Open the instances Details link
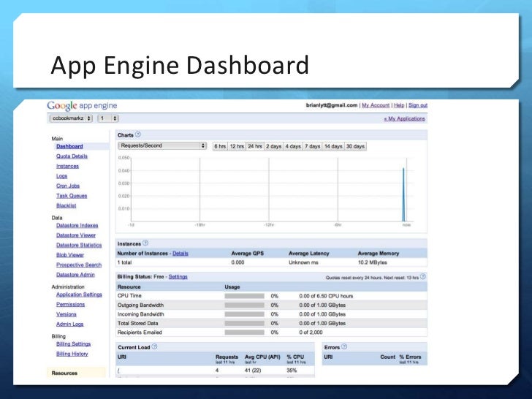Viewport: 532px width, 399px height. pos(180,254)
